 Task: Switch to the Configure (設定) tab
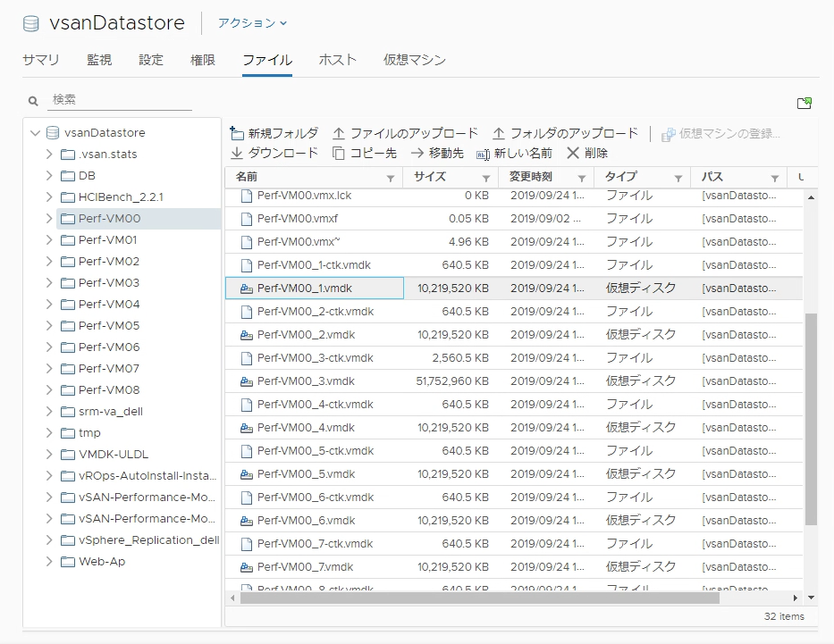coord(151,60)
